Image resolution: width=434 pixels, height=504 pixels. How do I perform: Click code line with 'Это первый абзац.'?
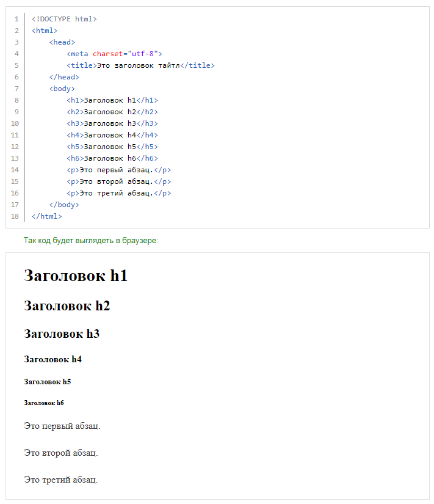tap(118, 170)
